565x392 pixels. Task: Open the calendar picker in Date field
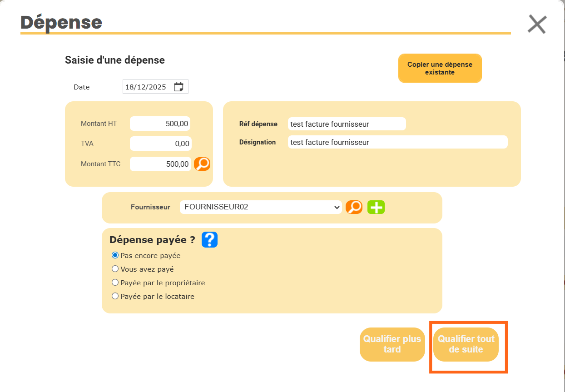point(179,87)
